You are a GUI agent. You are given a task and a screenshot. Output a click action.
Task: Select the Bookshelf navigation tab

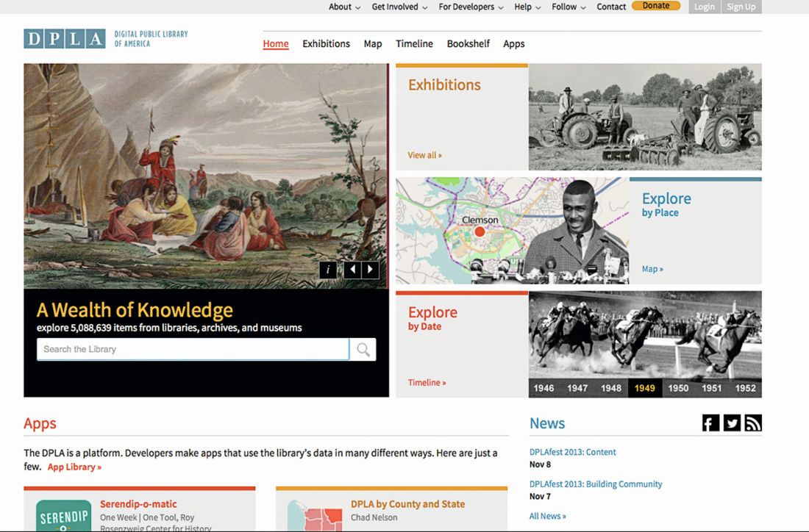coord(468,44)
